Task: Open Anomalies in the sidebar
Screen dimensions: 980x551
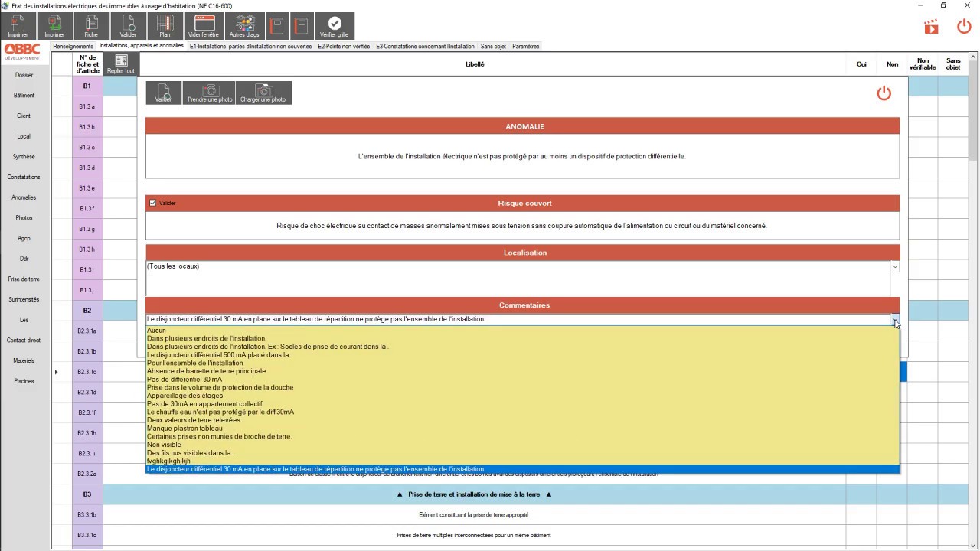Action: (x=24, y=197)
